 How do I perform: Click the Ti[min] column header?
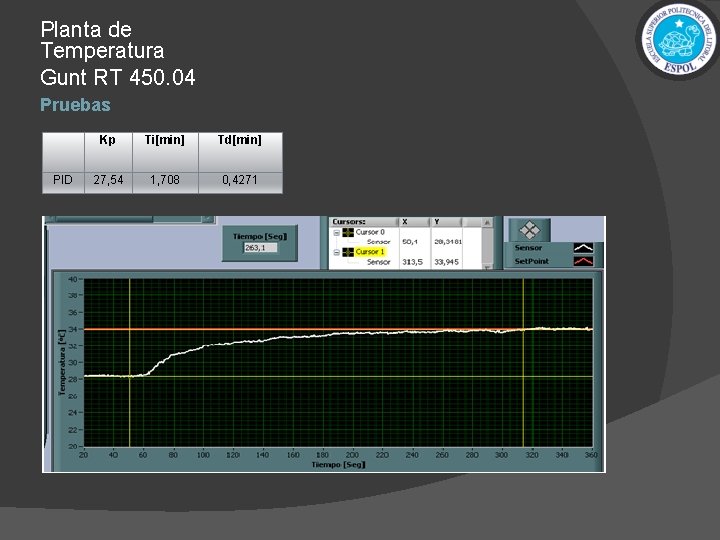165,152
